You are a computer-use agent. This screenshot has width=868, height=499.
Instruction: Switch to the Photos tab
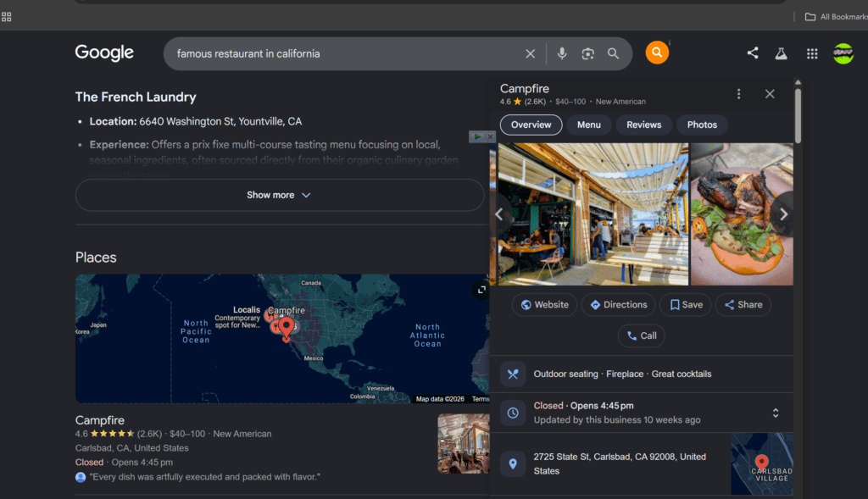[702, 125]
